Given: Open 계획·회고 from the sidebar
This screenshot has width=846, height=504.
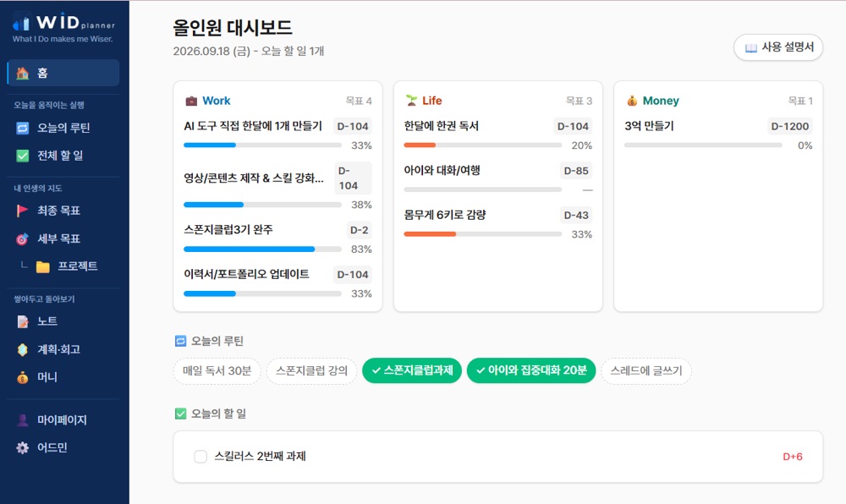Looking at the screenshot, I should pos(63,350).
